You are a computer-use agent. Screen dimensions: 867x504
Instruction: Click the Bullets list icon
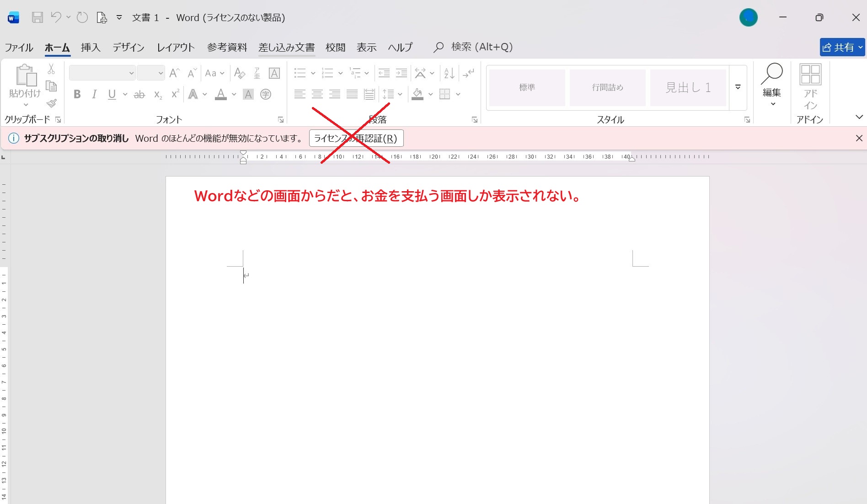point(300,73)
